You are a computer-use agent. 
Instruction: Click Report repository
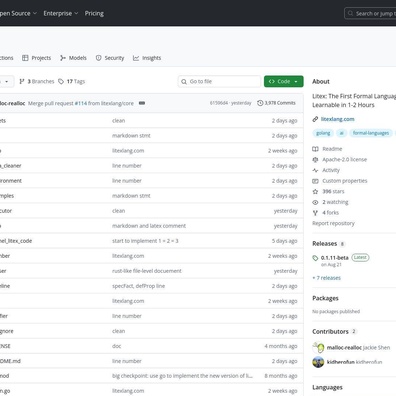333,223
